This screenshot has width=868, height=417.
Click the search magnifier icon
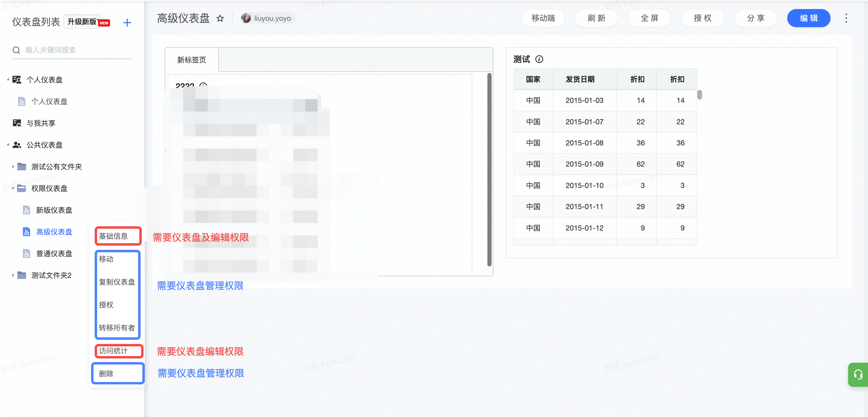click(x=16, y=50)
